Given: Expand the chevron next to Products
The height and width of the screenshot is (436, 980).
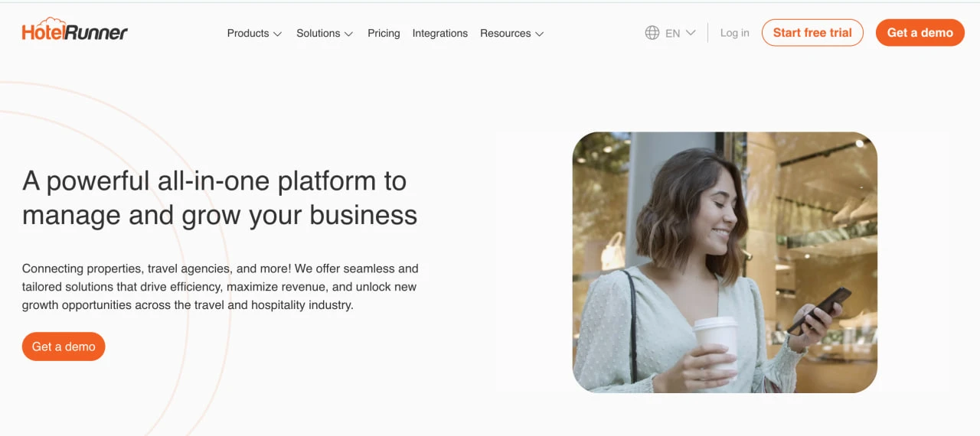Looking at the screenshot, I should pos(278,34).
